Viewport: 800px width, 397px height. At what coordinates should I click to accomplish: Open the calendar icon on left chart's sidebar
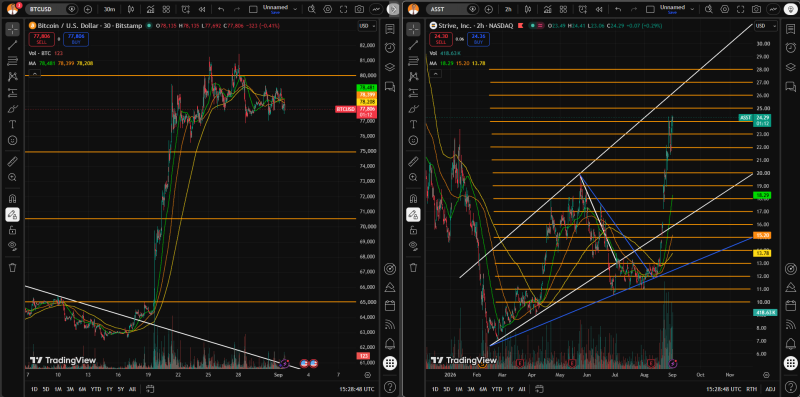pos(390,305)
